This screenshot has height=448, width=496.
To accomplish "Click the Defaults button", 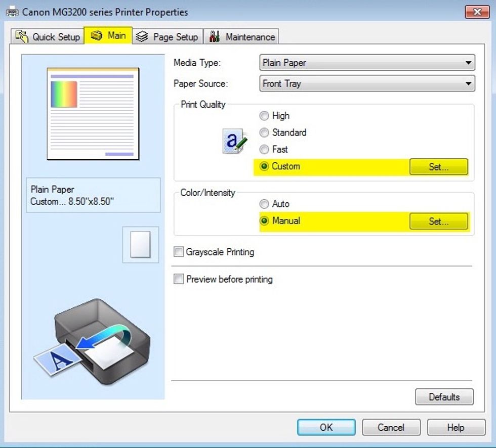I will click(444, 397).
